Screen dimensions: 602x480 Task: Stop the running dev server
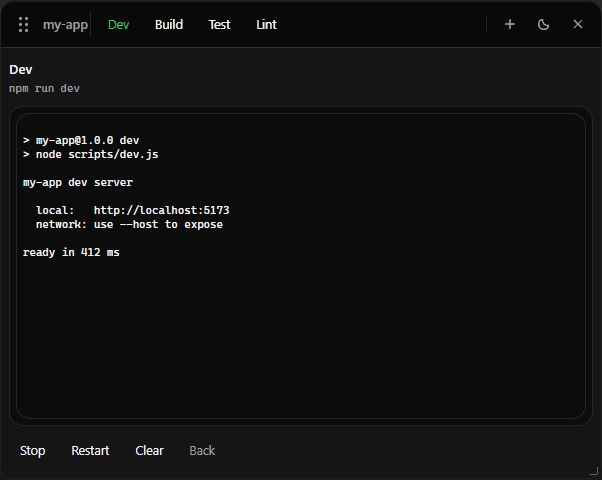click(x=33, y=450)
